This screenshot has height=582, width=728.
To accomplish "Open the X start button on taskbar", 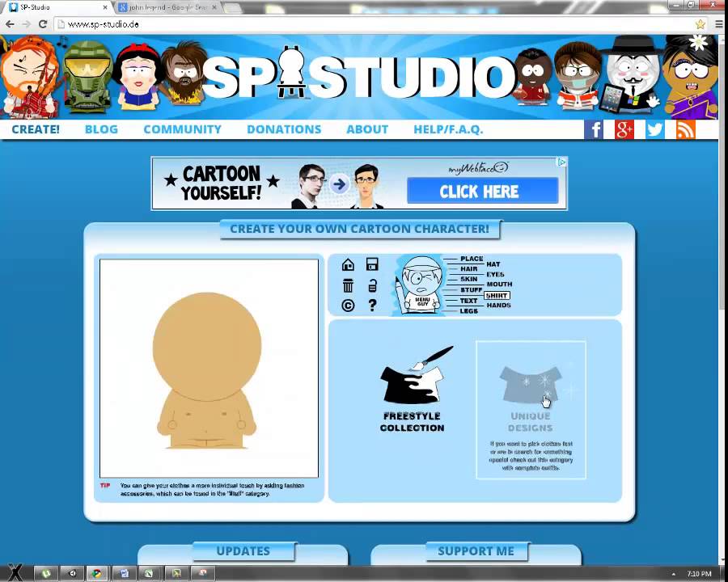I will [x=15, y=572].
